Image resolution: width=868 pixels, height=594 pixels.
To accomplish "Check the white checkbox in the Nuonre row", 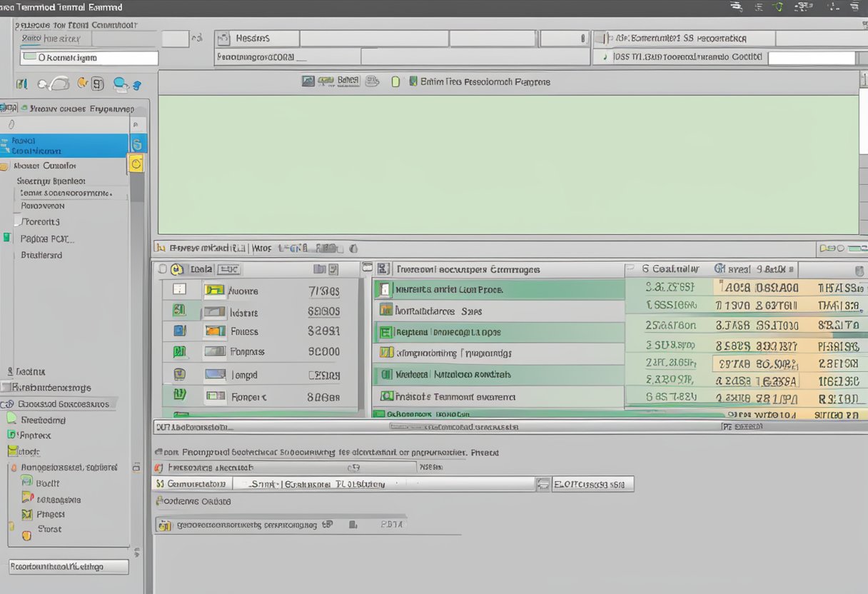I will tap(179, 290).
